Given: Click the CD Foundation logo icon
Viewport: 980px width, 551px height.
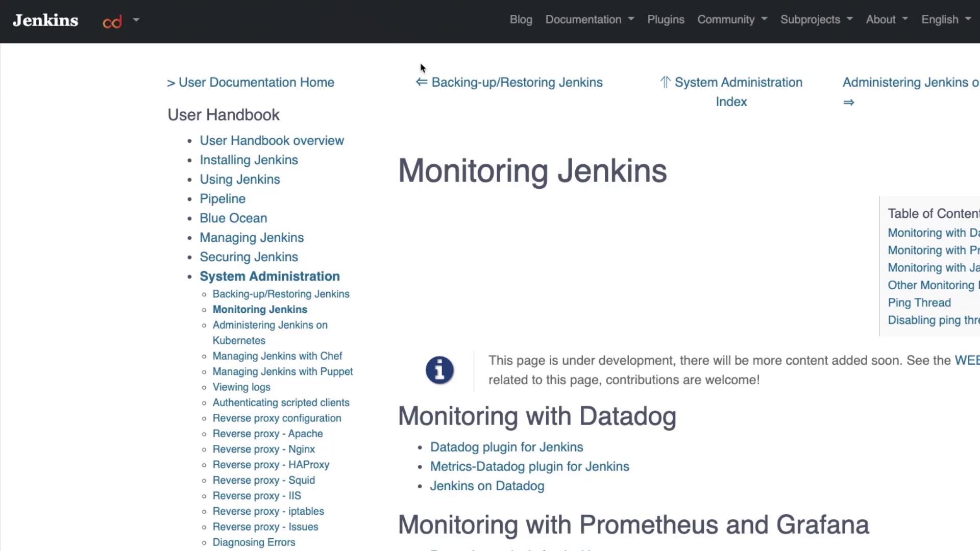Looking at the screenshot, I should pyautogui.click(x=112, y=21).
